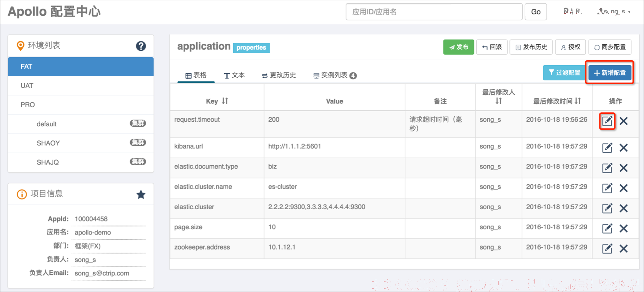Select the SHAJQ cluster
This screenshot has width=644, height=292.
tap(81, 162)
